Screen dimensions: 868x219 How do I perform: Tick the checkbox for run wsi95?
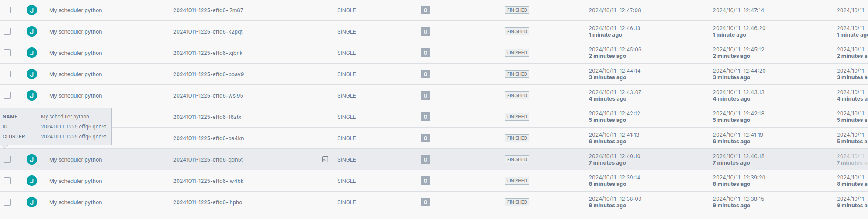click(x=7, y=95)
